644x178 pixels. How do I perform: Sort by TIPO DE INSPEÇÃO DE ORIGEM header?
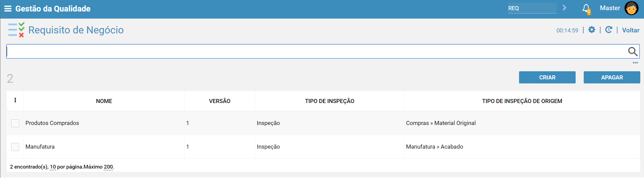[522, 101]
